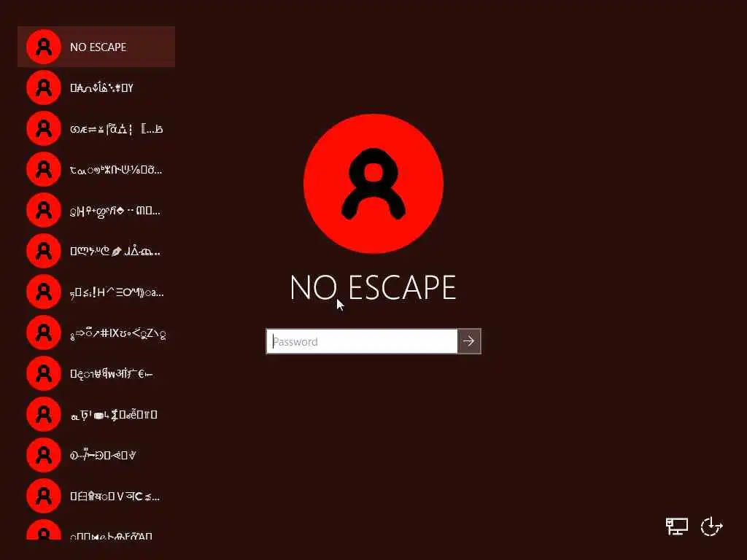The image size is (747, 560).
Task: Open the Ease of Access icon
Action: point(712,526)
